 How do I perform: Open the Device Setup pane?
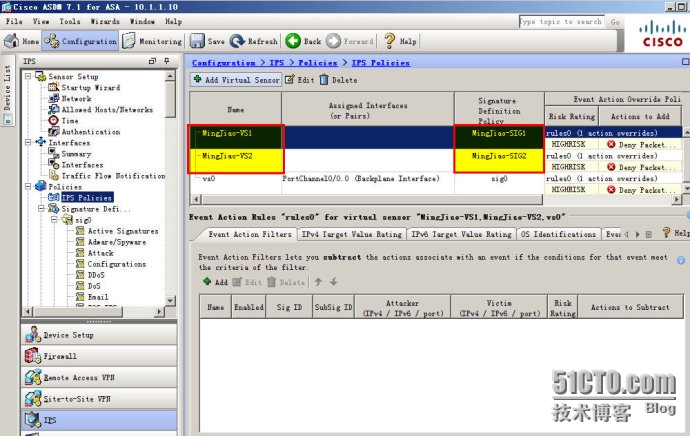coord(99,335)
